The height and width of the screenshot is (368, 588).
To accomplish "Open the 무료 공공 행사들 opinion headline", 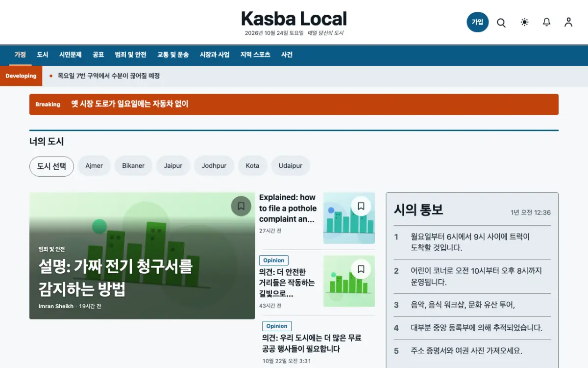I will pyautogui.click(x=312, y=343).
